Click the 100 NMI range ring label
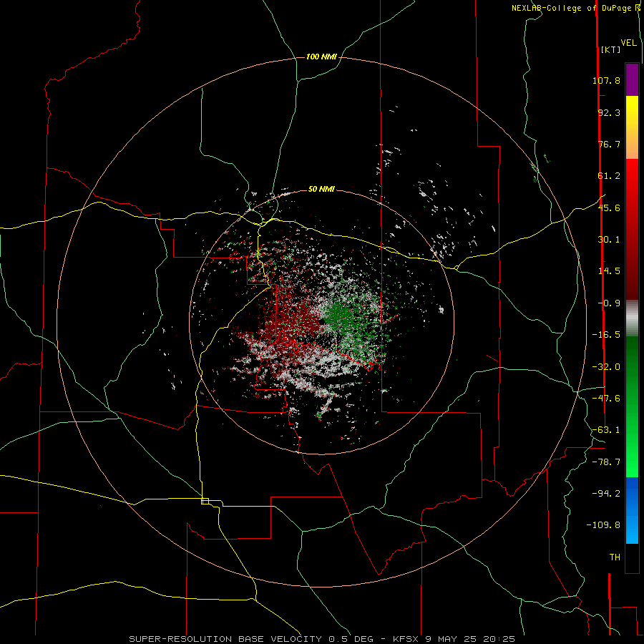The image size is (644, 644). tap(321, 57)
